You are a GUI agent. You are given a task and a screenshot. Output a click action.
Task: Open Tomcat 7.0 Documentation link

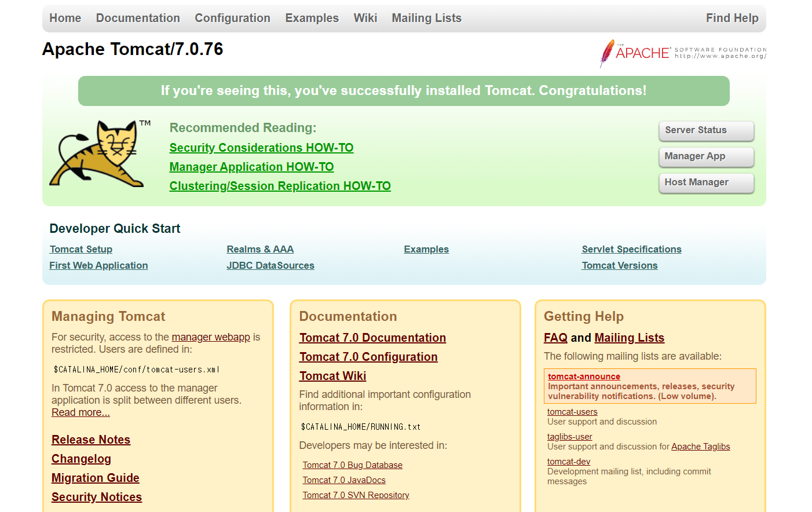click(x=372, y=338)
